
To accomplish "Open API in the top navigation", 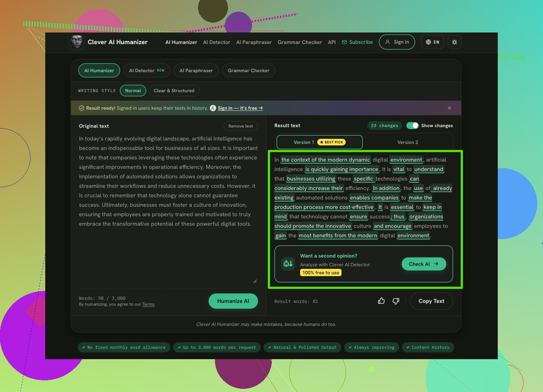I will pyautogui.click(x=332, y=42).
